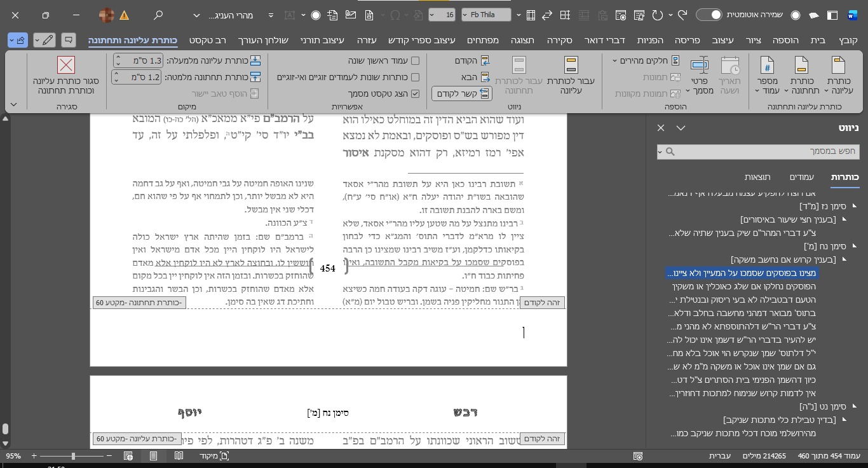868x468 pixels.
Task: Collapse the סימן נט heading in navigation
Action: pyautogui.click(x=854, y=406)
